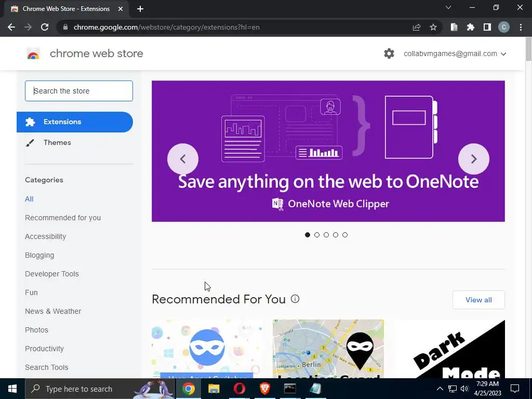Launch Brave browser from taskbar

pos(264,389)
